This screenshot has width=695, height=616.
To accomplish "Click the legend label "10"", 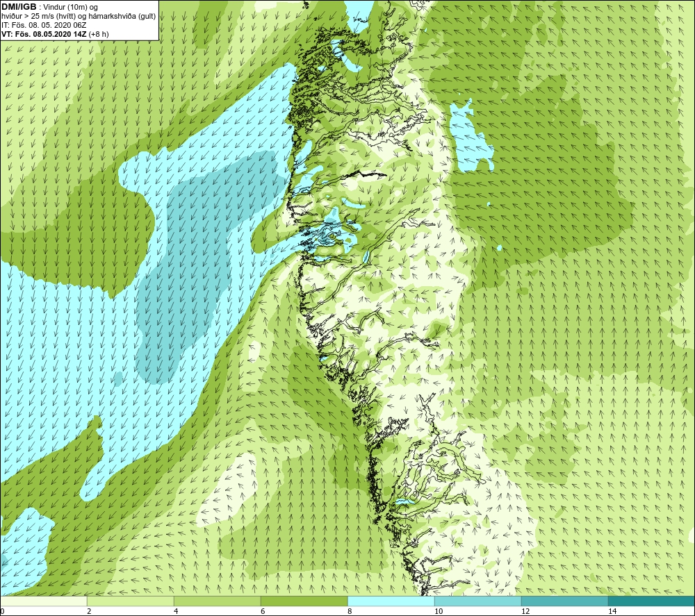I will [438, 611].
